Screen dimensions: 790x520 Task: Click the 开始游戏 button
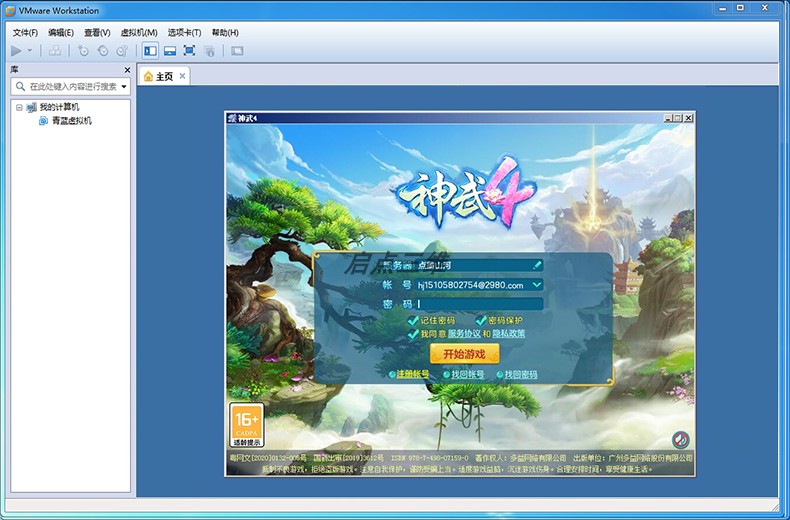click(465, 354)
